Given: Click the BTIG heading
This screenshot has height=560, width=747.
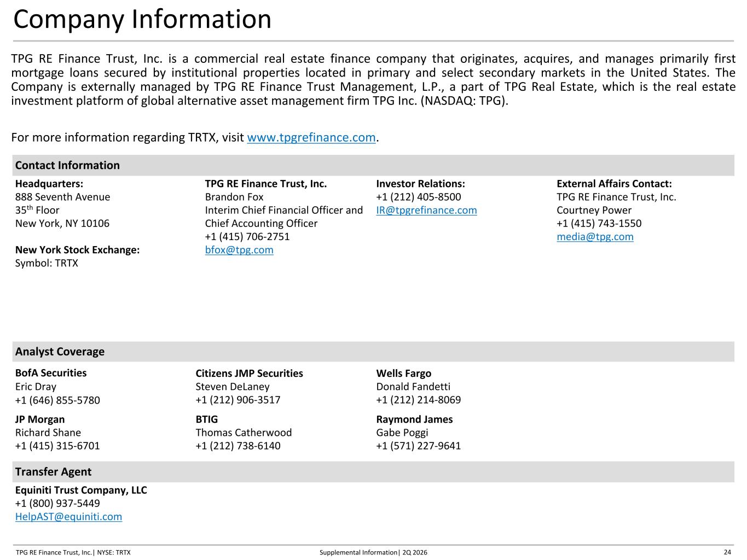Looking at the screenshot, I should [207, 419].
